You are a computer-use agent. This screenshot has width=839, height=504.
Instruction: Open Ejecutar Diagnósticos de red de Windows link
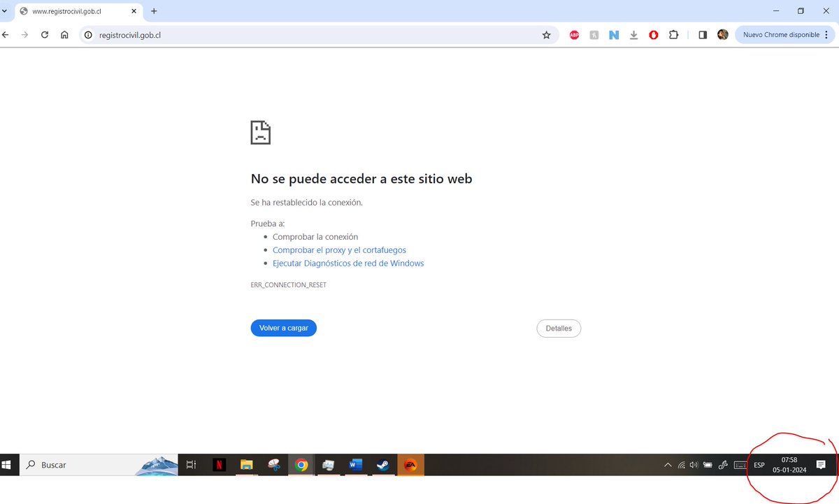point(348,263)
